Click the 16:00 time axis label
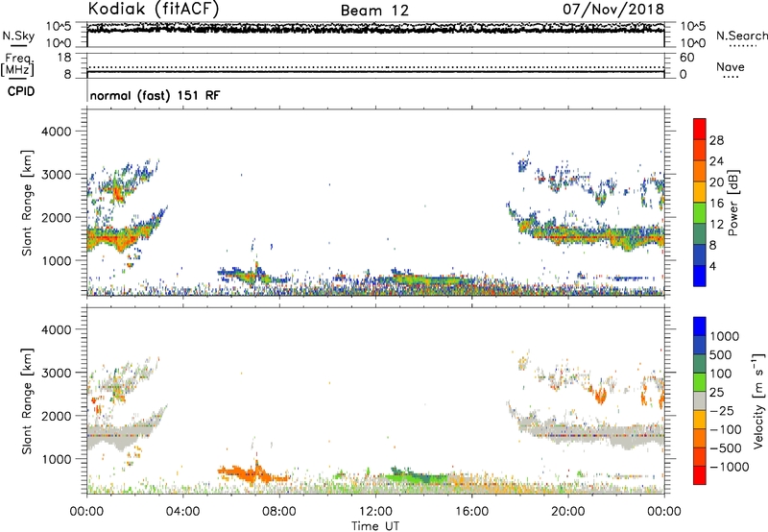 point(471,512)
